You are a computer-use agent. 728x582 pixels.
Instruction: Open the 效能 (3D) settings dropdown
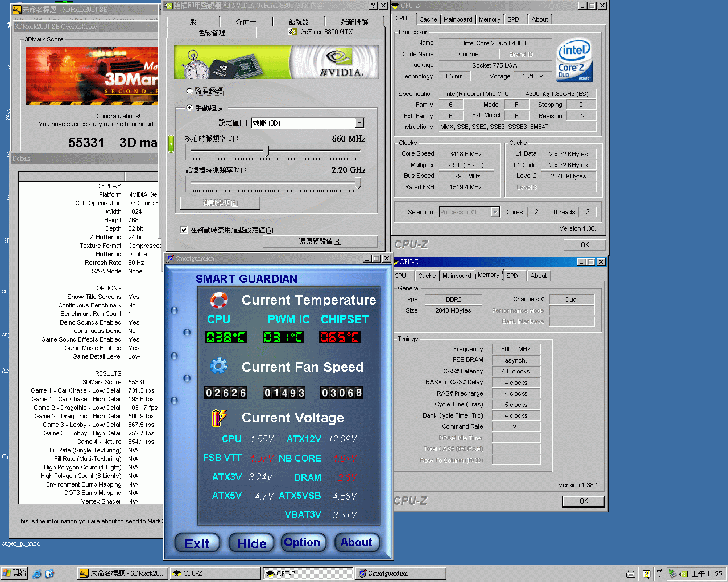pos(359,123)
